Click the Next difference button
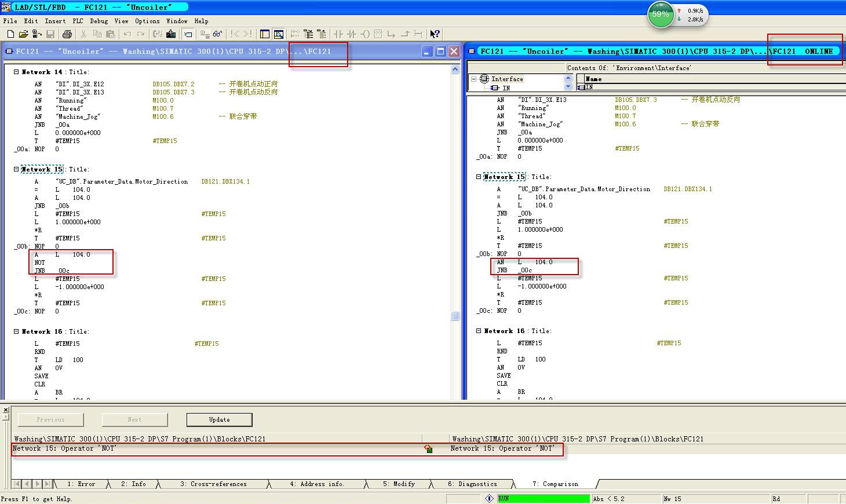Image resolution: width=846 pixels, height=504 pixels. pos(134,419)
